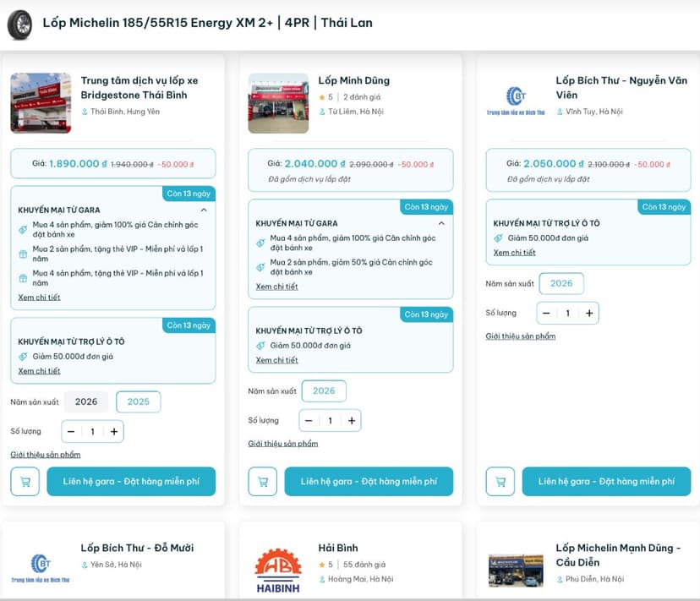Open Trợ Lý Ô Tô promotion details, Bridgestone card
700x601 pixels.
click(39, 371)
